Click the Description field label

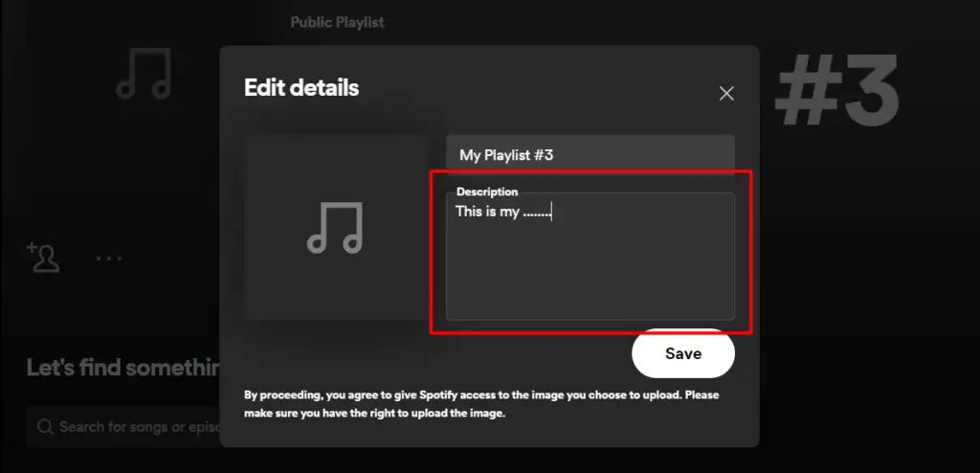point(487,192)
